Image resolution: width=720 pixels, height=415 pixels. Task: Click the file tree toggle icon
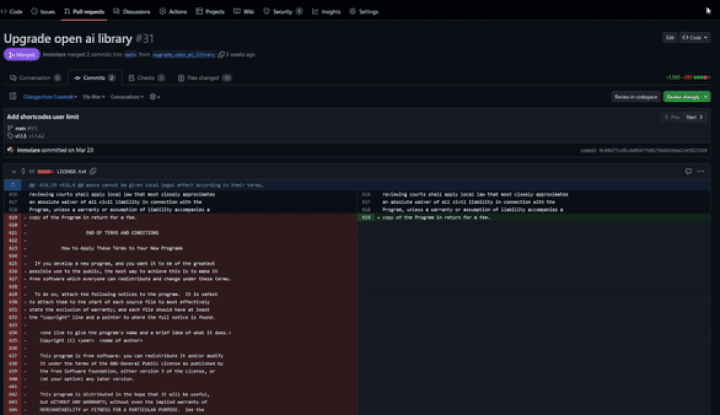[x=13, y=97]
